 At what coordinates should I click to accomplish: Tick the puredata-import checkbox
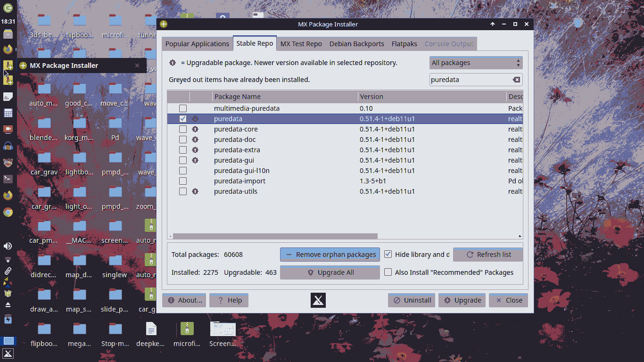pos(183,181)
